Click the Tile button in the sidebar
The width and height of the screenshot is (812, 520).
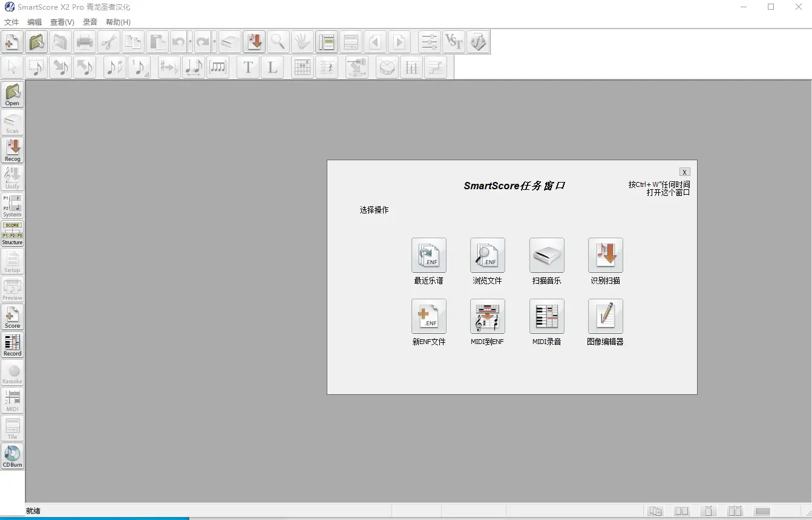click(x=13, y=429)
